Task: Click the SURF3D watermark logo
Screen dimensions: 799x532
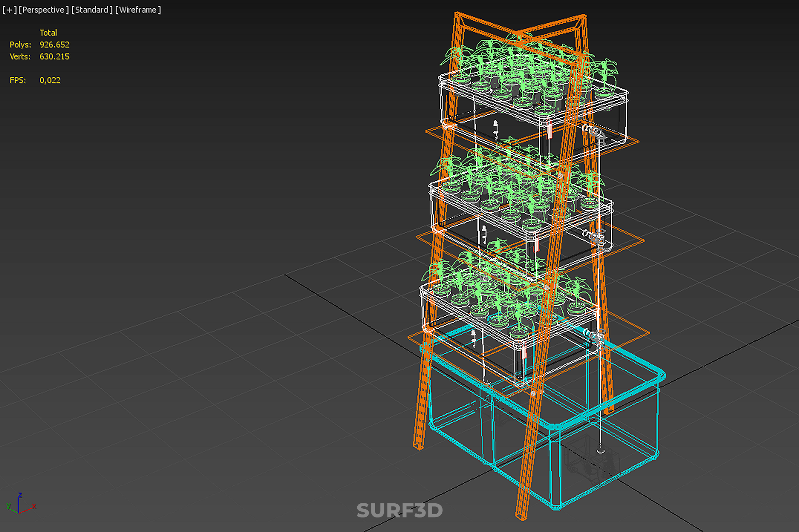Action: click(399, 510)
